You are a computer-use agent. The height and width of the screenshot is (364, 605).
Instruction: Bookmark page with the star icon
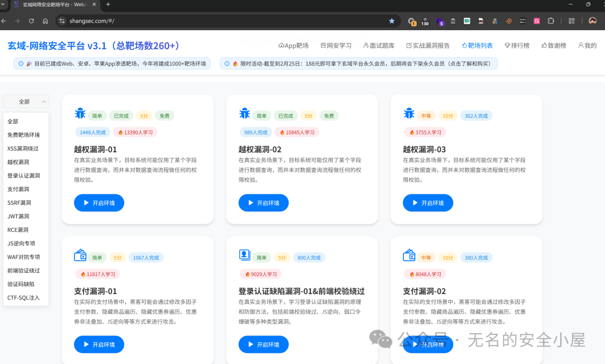[x=392, y=21]
